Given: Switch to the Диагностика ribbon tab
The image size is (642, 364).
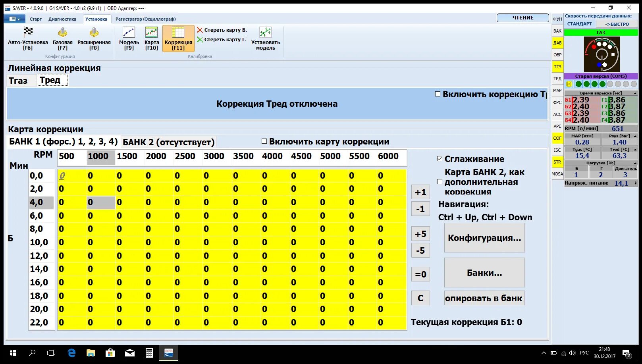Looking at the screenshot, I should [62, 19].
